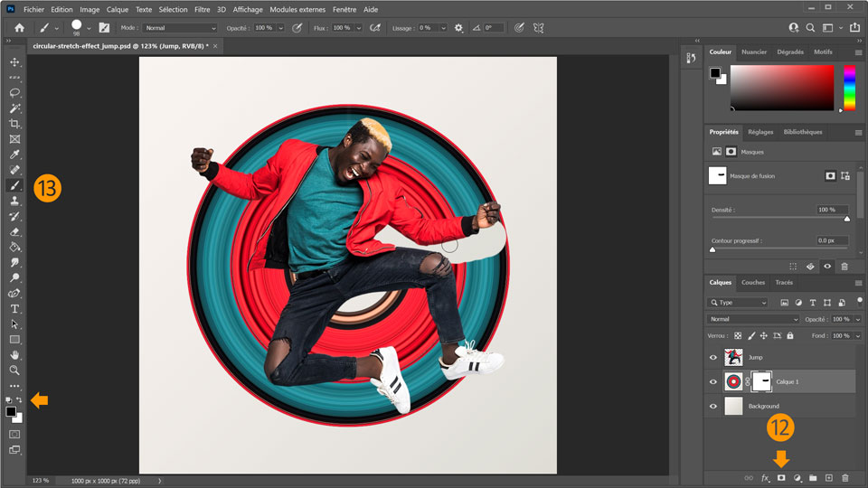Screen dimensions: 868x488
Task: Pick the Crop tool
Action: click(14, 124)
